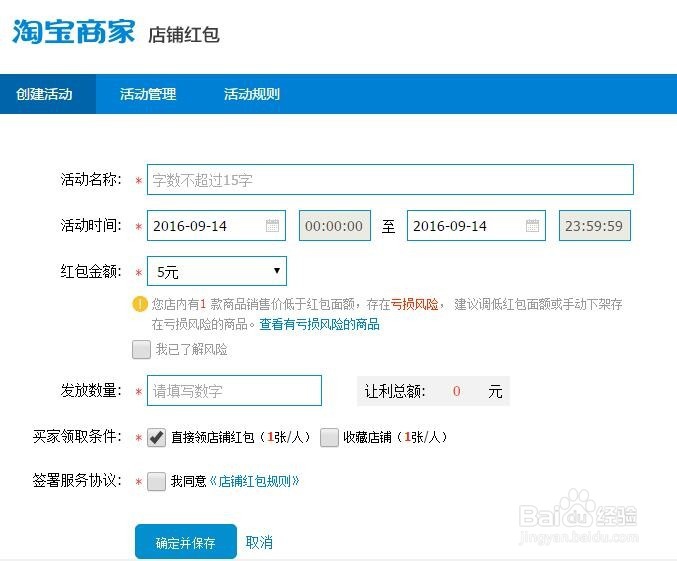Focus the 发放数量 number input
Screen dimensions: 677x561
click(234, 391)
